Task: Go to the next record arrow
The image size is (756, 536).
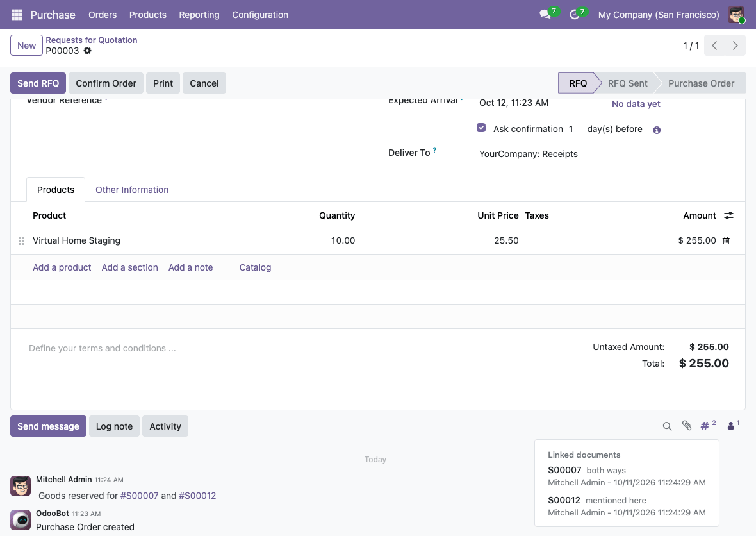Action: pyautogui.click(x=735, y=46)
